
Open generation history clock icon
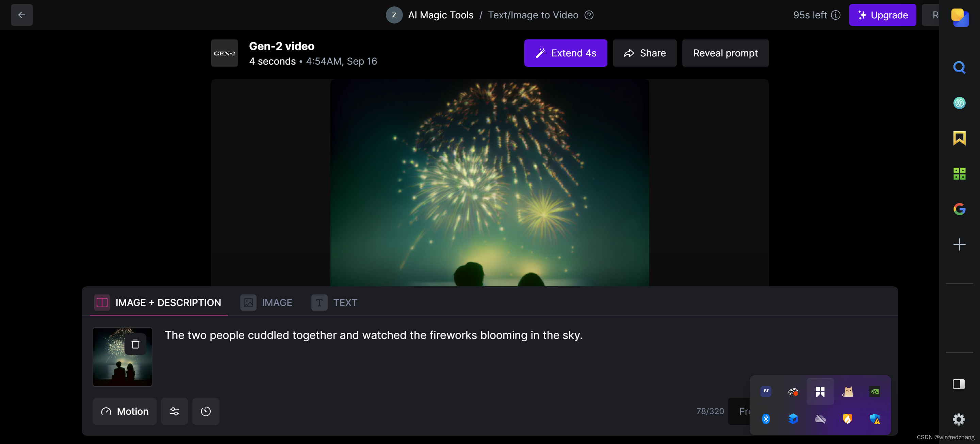click(206, 411)
